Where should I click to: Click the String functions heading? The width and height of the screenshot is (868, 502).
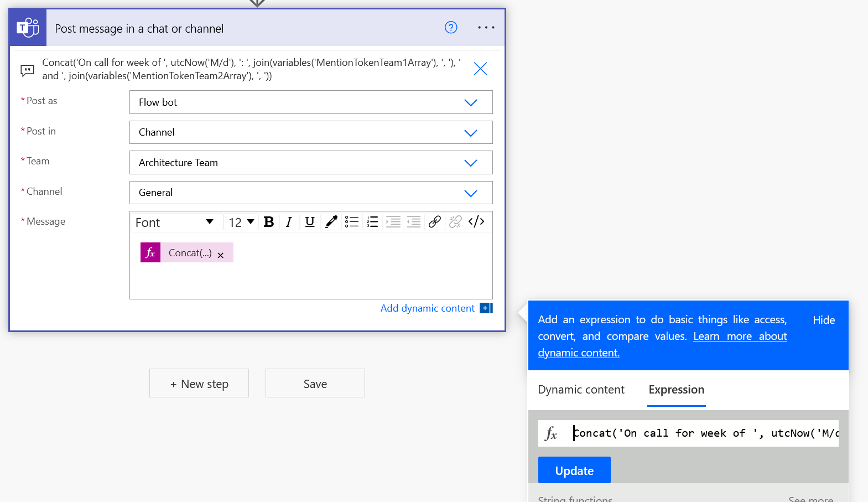click(x=575, y=499)
